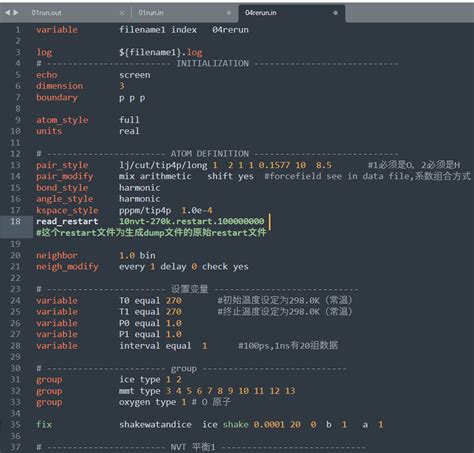Place cursor on '04rerun' in line 1
This screenshot has width=474, height=453.
tap(230, 30)
